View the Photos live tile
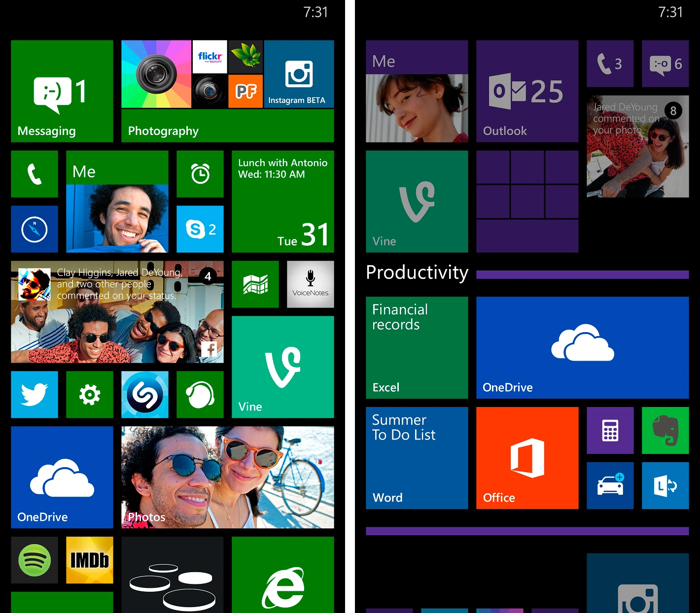 point(227,477)
